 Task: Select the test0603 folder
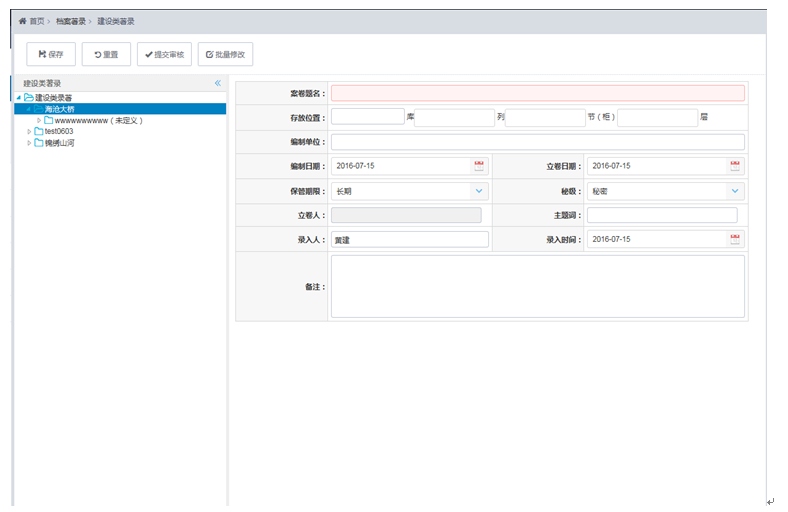pyautogui.click(x=59, y=131)
